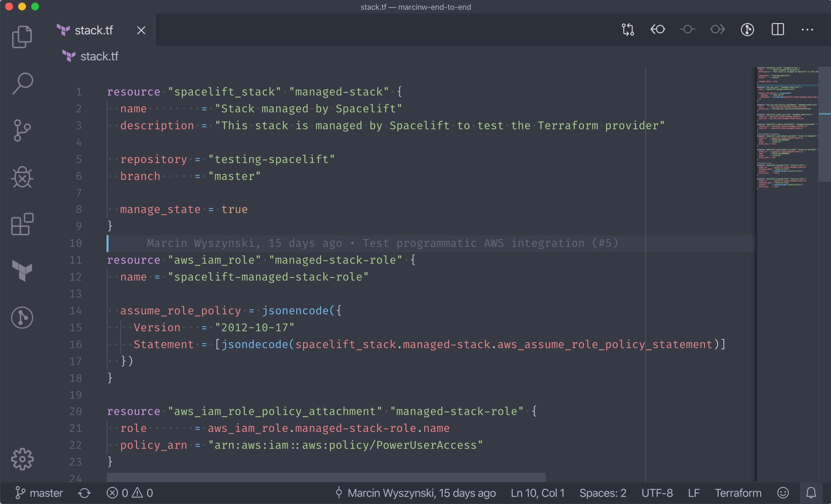Open Source Control view in activity bar

(22, 131)
